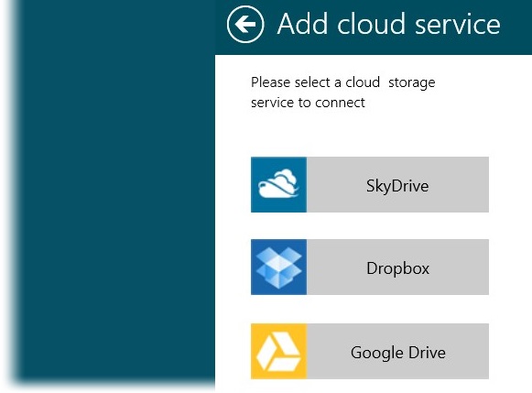Image resolution: width=532 pixels, height=393 pixels.
Task: Click the Google Drive triangle logo icon
Action: (x=278, y=351)
